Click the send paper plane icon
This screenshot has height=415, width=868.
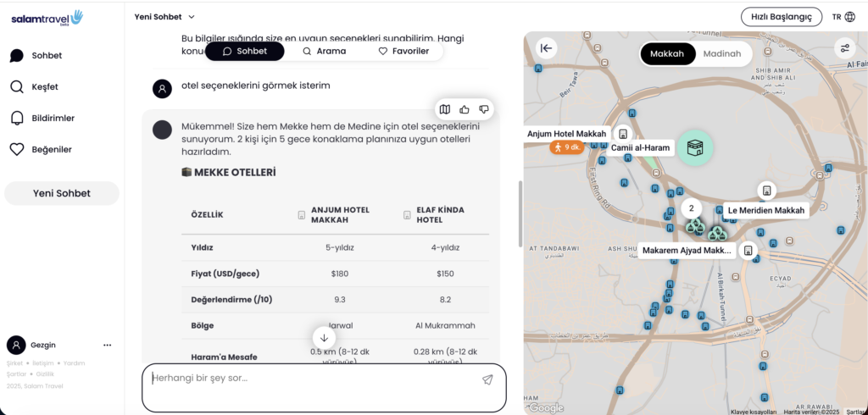click(x=487, y=379)
